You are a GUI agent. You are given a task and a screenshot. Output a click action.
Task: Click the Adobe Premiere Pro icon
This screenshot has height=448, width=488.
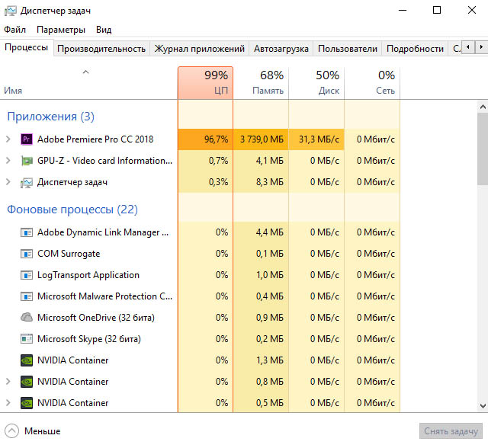point(27,139)
